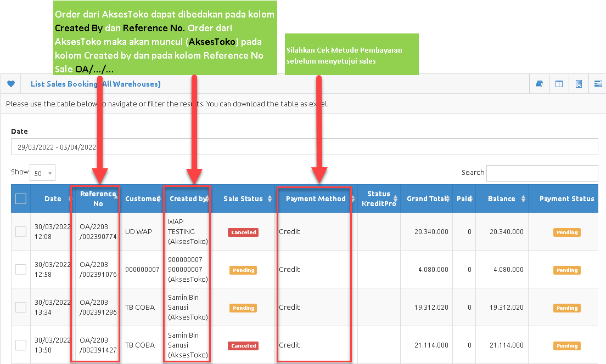Image resolution: width=606 pixels, height=364 pixels.
Task: Click the Customer column header
Action: tap(142, 198)
